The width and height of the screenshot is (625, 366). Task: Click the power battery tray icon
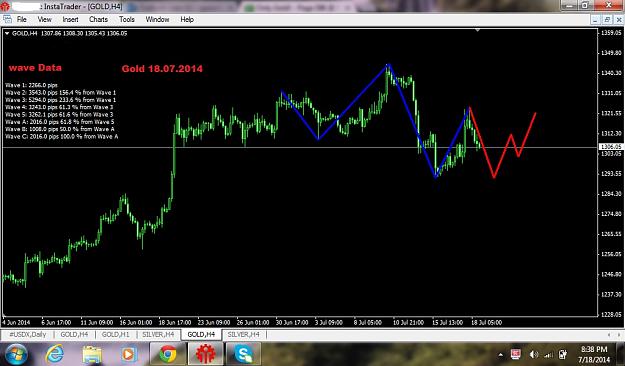tap(563, 354)
